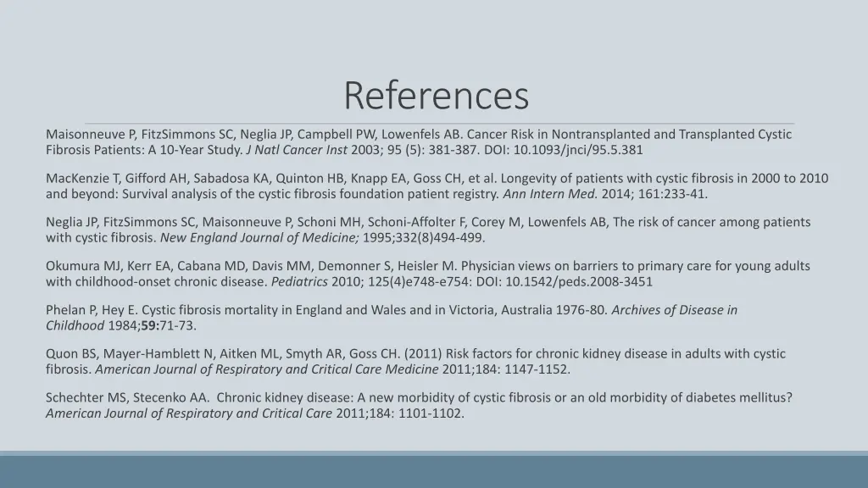
Task: Click the Ann Intern Med. journal name
Action: pos(550,194)
